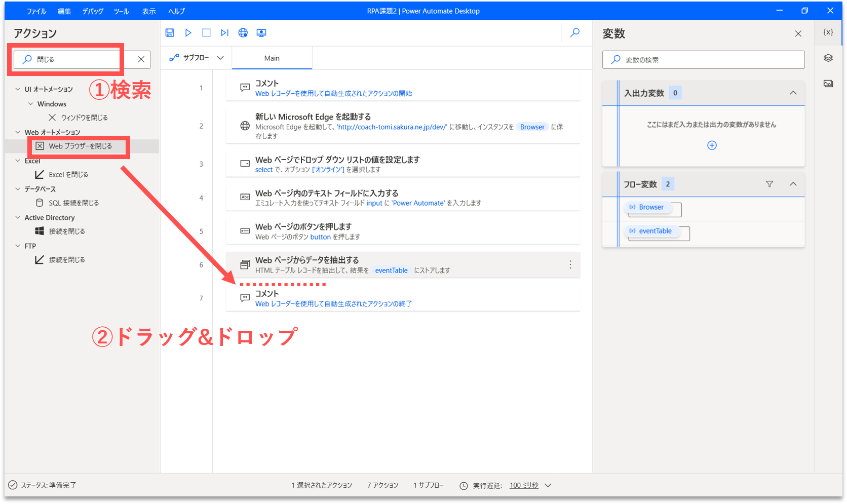Click the save flow icon
The height and width of the screenshot is (504, 847).
click(170, 33)
